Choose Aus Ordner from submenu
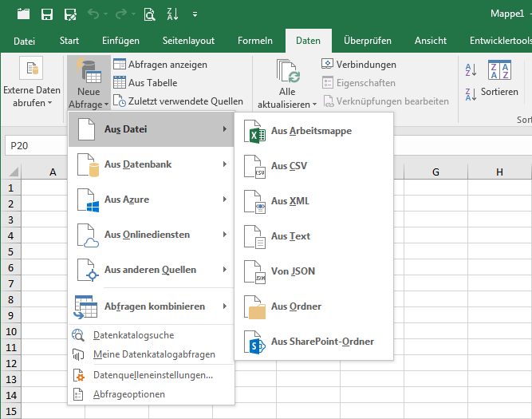The height and width of the screenshot is (419, 532). point(313,306)
